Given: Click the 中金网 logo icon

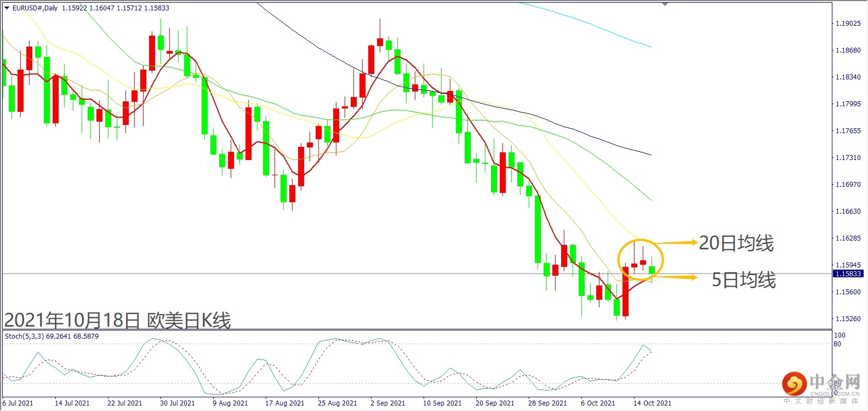Looking at the screenshot, I should pos(794,384).
